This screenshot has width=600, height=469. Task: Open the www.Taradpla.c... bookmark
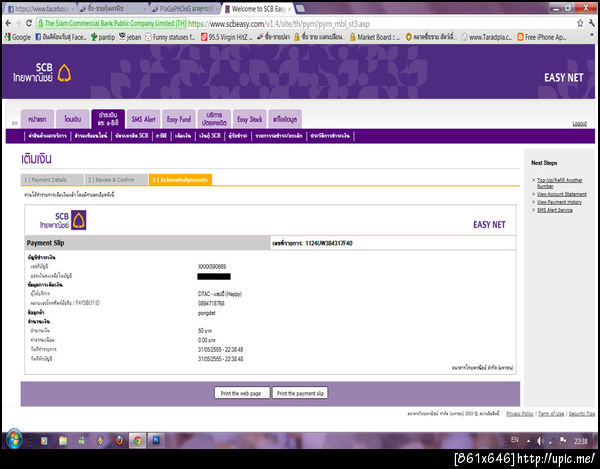click(x=487, y=37)
